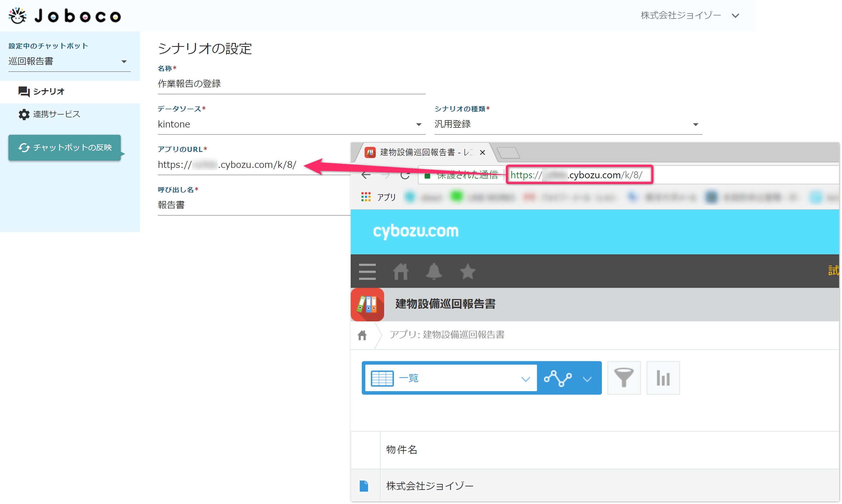Expand the graph dropdown chevron
This screenshot has width=842, height=504.
coord(587,379)
